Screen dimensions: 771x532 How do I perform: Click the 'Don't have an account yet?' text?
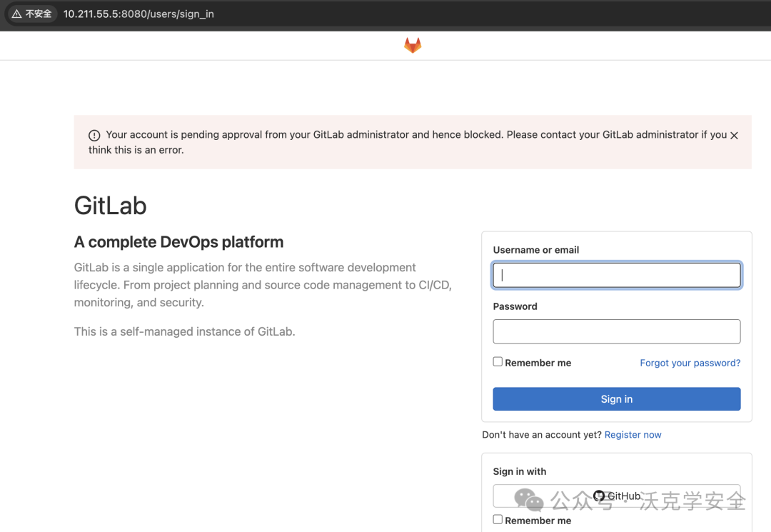pos(541,435)
